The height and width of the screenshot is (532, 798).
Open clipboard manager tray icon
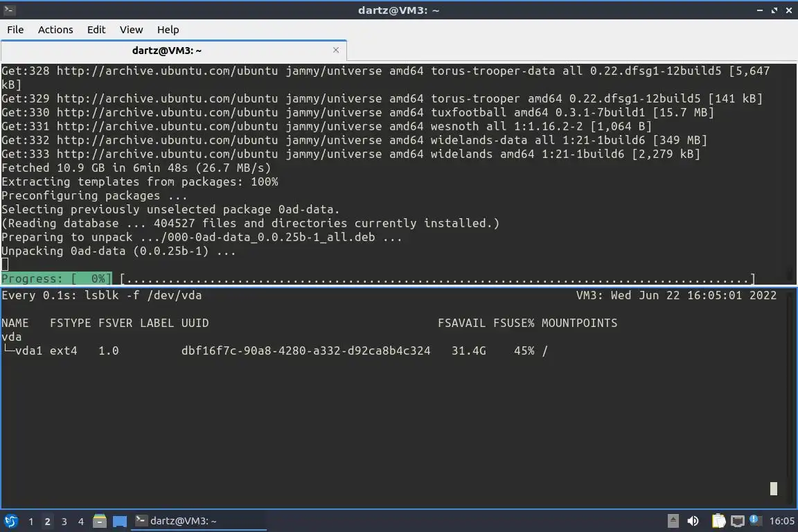[718, 521]
